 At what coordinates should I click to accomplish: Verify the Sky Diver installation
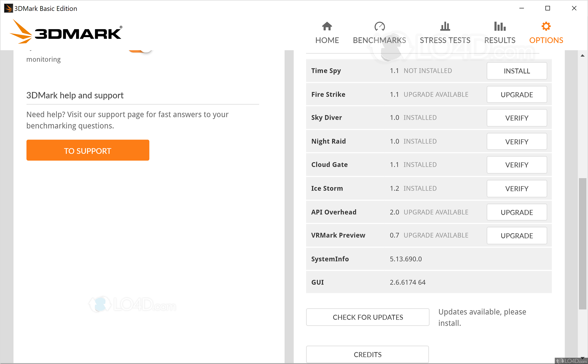coord(517,118)
